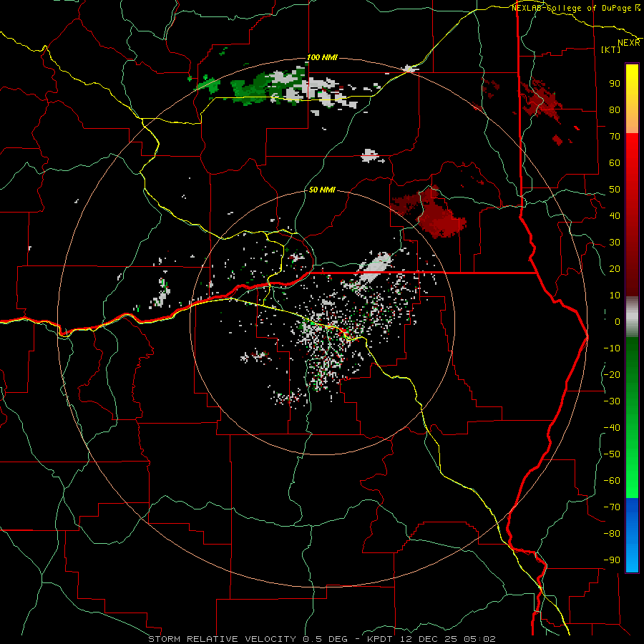Click the positive "40" value on velocity scale
This screenshot has width=644, height=644.
point(615,216)
